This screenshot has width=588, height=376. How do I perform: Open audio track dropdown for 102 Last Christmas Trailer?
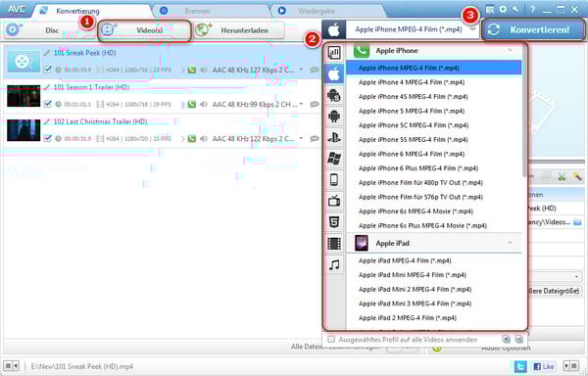pyautogui.click(x=301, y=139)
